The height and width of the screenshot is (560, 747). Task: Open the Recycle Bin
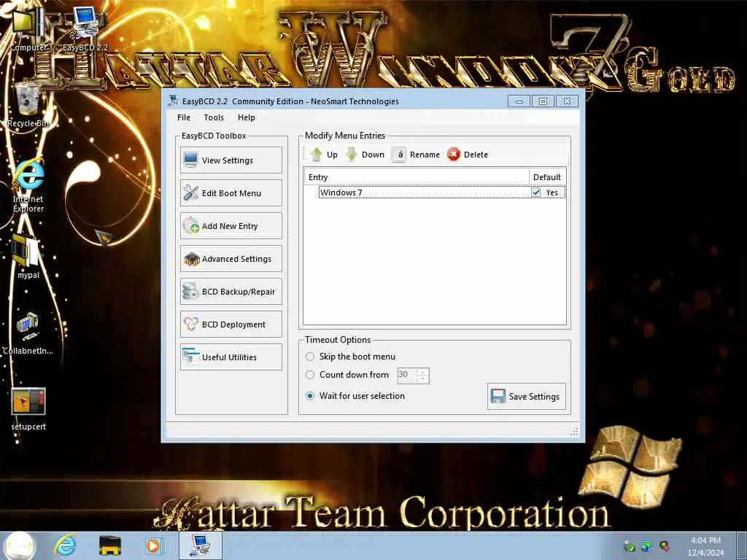pyautogui.click(x=28, y=105)
